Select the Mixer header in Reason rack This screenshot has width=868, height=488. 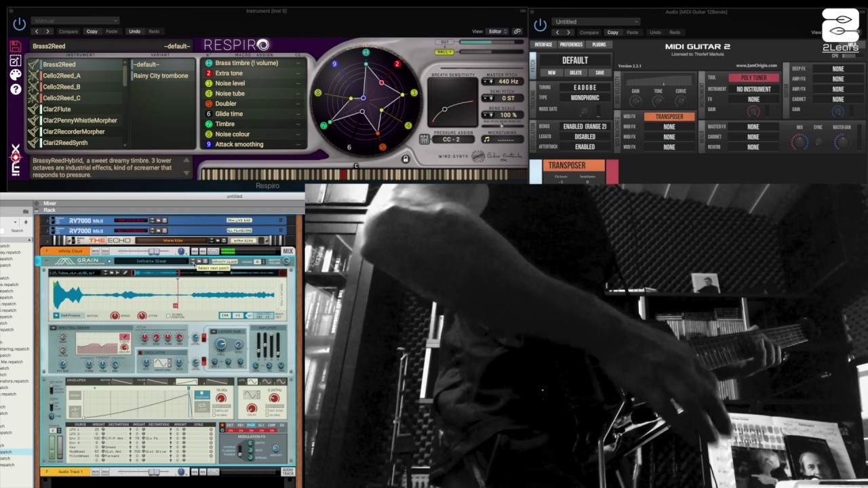(50, 203)
